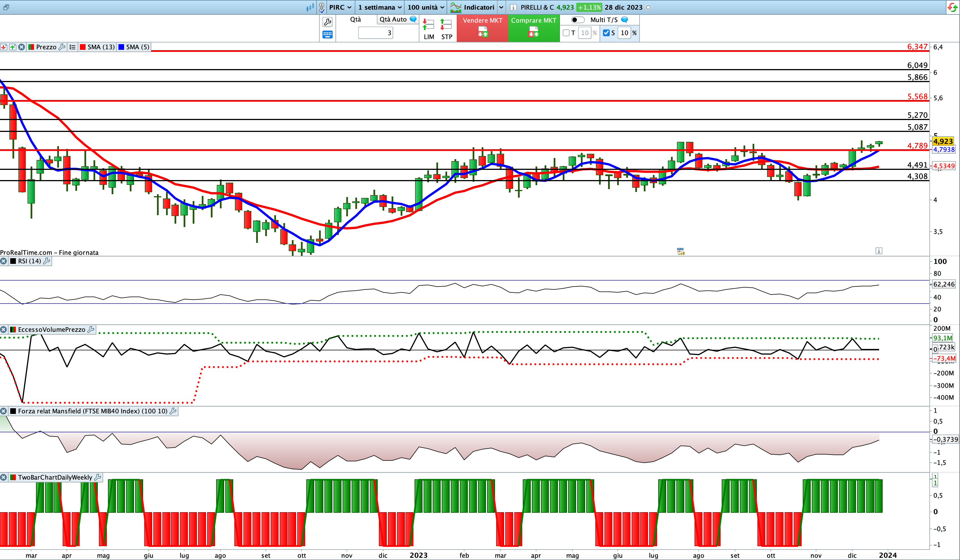The height and width of the screenshot is (560, 960).
Task: Click the red down-arrow panel icon
Action: (3, 47)
